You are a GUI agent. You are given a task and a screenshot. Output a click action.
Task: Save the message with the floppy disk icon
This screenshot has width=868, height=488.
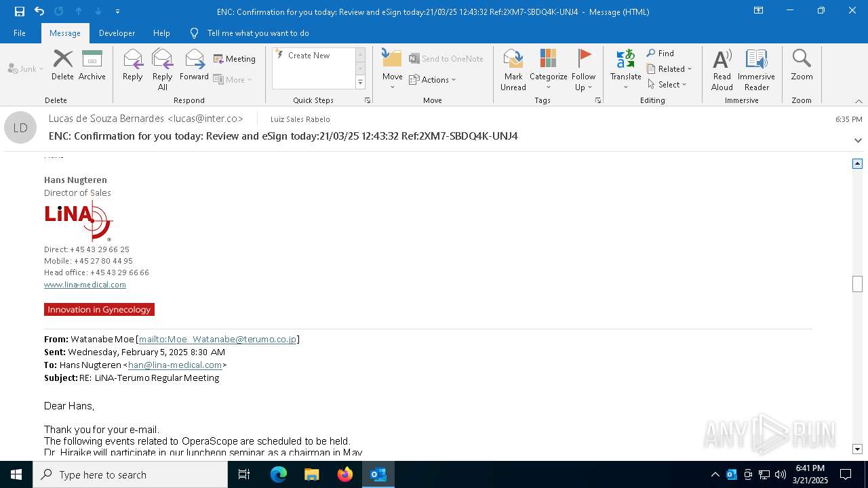pos(20,12)
